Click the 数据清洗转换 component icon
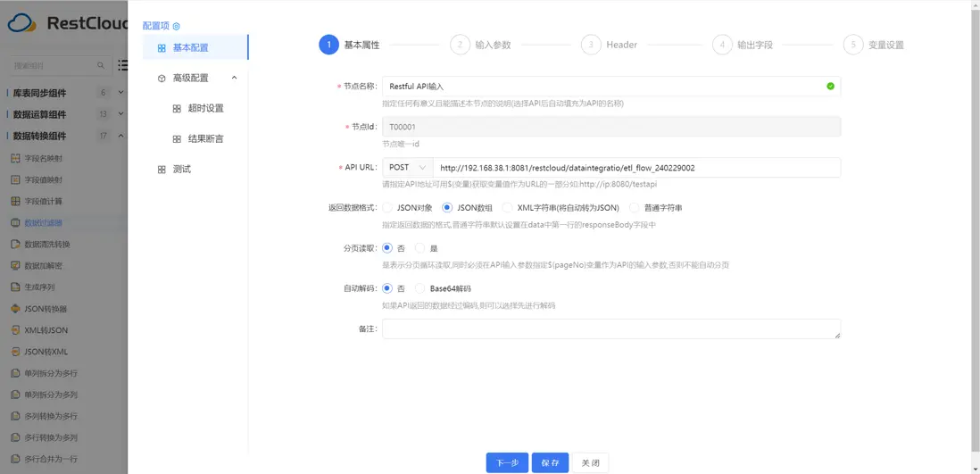Screen dimensions: 980x474 pyautogui.click(x=16, y=244)
